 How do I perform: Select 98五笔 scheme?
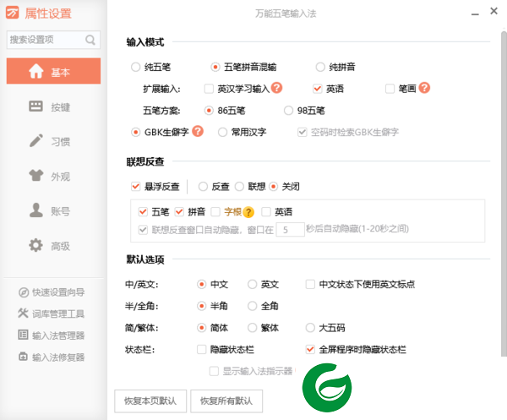288,111
